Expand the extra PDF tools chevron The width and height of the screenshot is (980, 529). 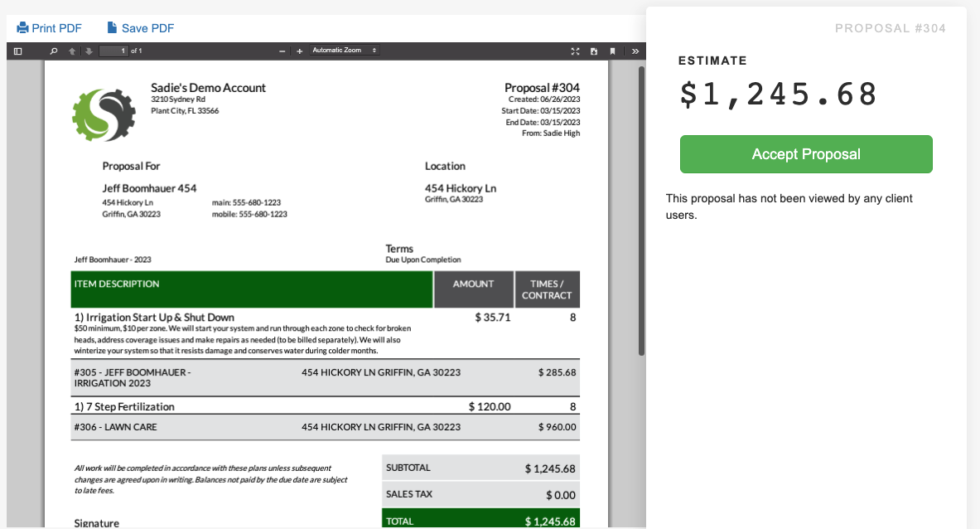pyautogui.click(x=635, y=51)
